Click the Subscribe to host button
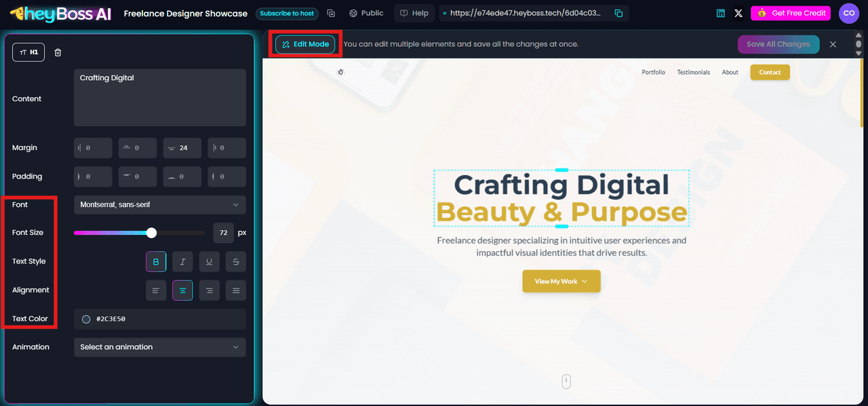This screenshot has width=868, height=406. tap(287, 14)
